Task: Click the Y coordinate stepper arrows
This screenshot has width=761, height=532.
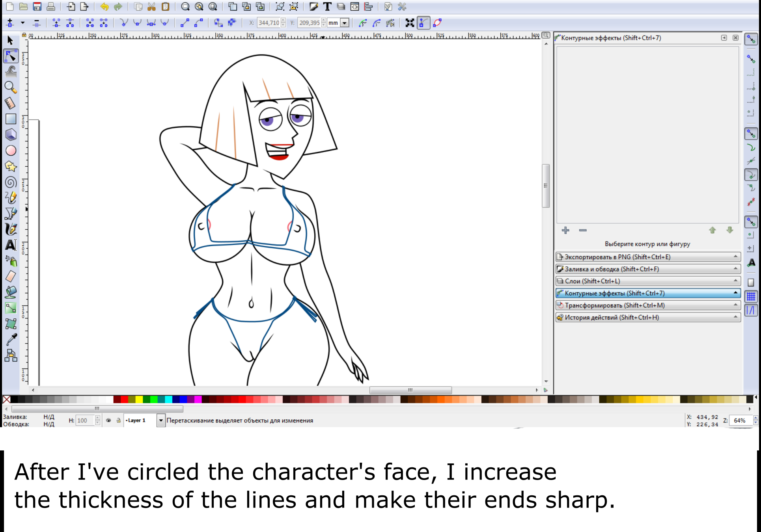Action: tap(324, 23)
